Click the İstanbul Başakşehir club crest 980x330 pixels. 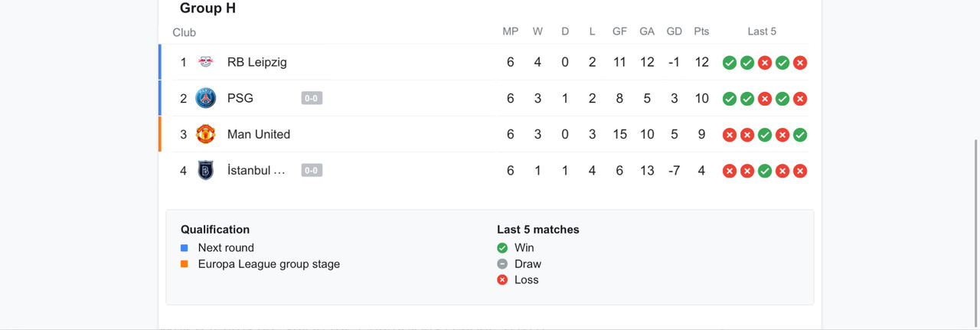click(206, 170)
